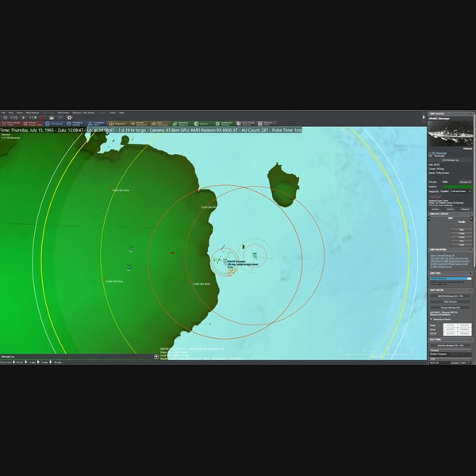Open the settings gear icon in toolbar
The width and height of the screenshot is (476, 476).
69,117
